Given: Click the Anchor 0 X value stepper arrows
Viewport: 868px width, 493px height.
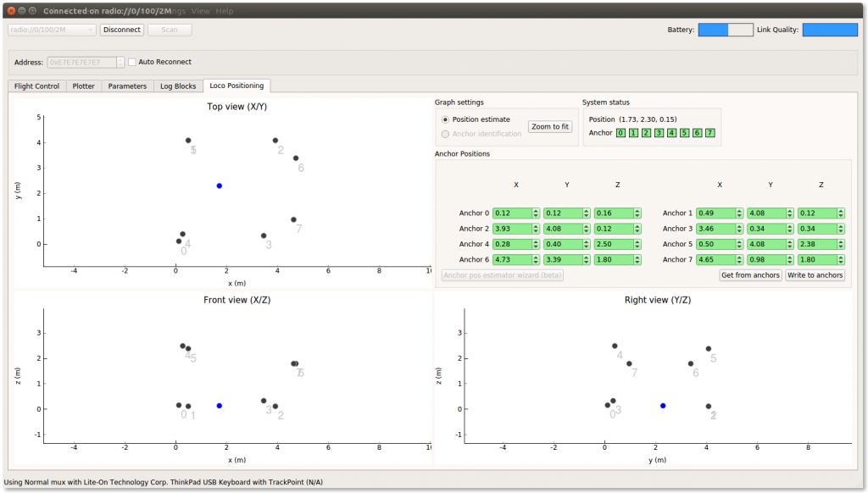Looking at the screenshot, I should point(536,213).
